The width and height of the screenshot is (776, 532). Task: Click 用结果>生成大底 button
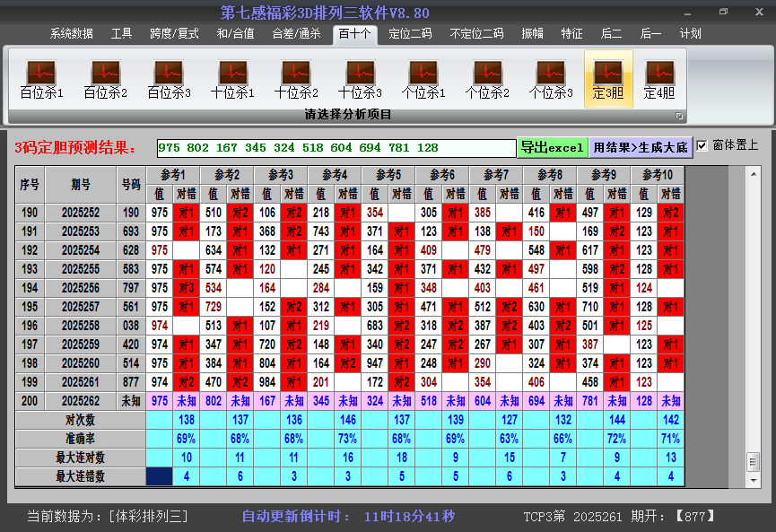pyautogui.click(x=641, y=147)
